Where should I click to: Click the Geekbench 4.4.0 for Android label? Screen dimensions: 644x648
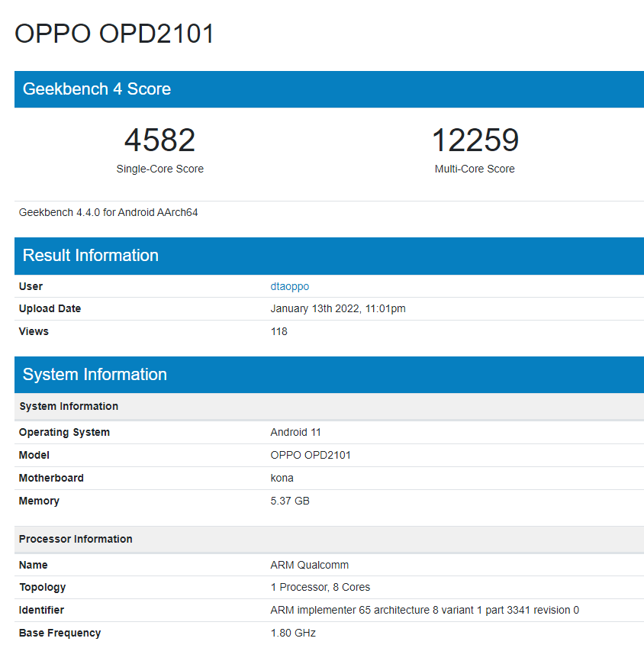coord(108,212)
